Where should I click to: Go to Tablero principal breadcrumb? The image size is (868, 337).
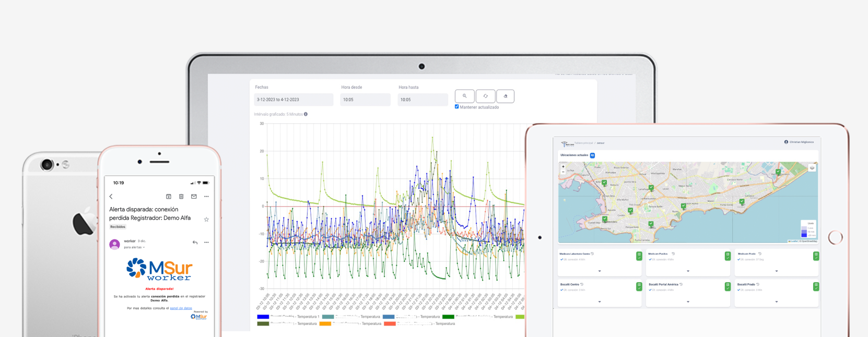(583, 143)
